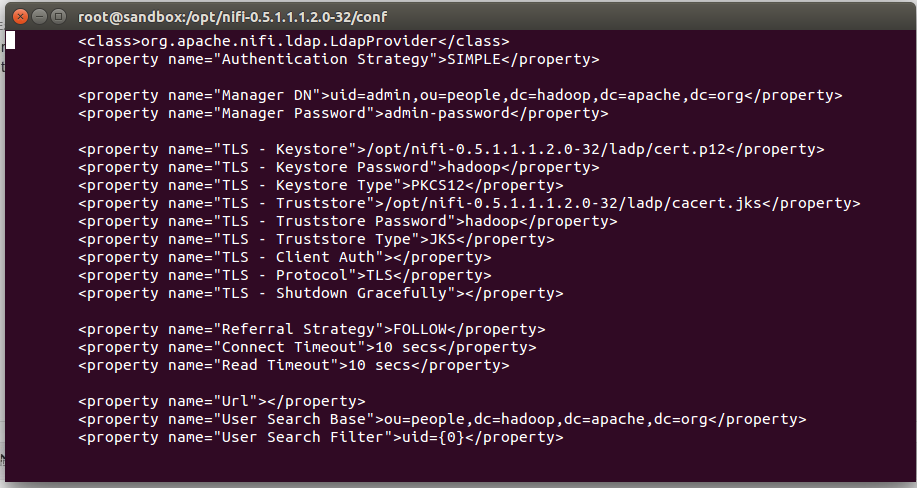Click the LdapProvider class line
The image size is (917, 488).
pyautogui.click(x=293, y=42)
